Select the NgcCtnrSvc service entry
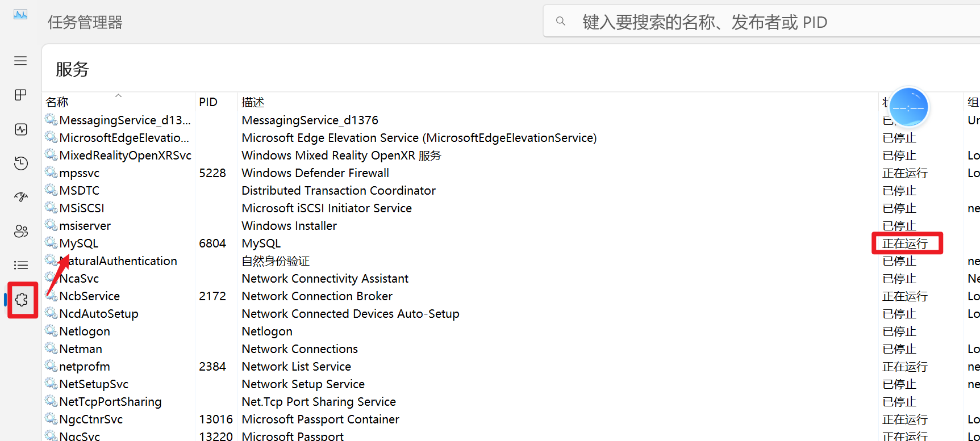Screen dimensions: 980x441 pyautogui.click(x=91, y=419)
